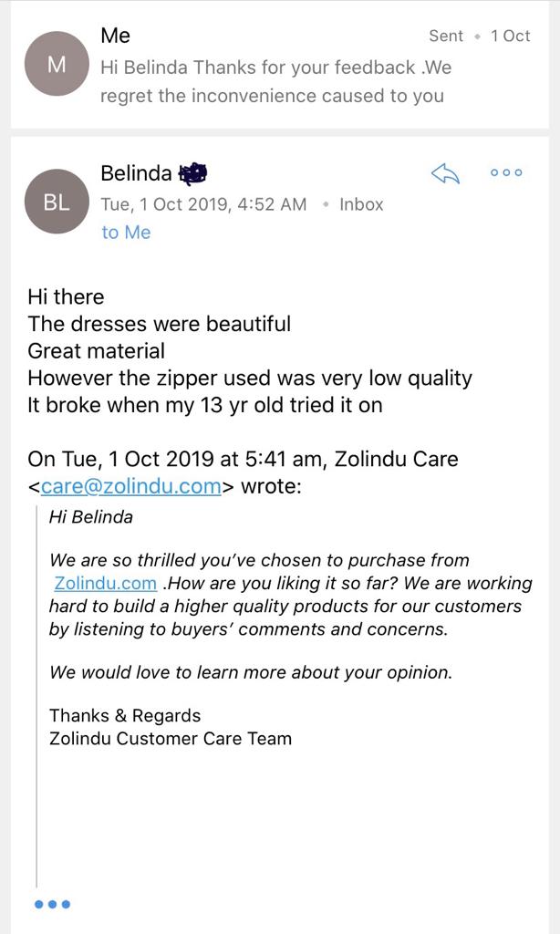Expand recipient details via 'to Me'
The image size is (560, 934).
pyautogui.click(x=126, y=233)
